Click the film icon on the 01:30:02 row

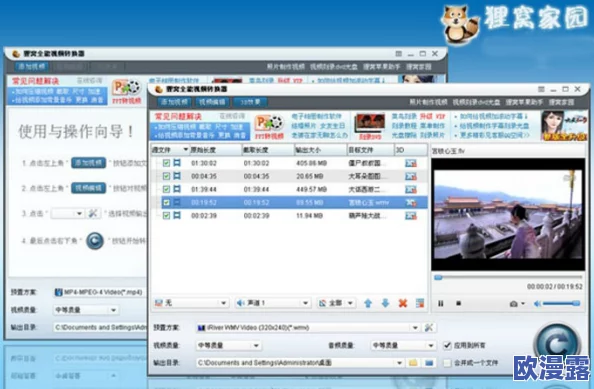click(x=177, y=163)
